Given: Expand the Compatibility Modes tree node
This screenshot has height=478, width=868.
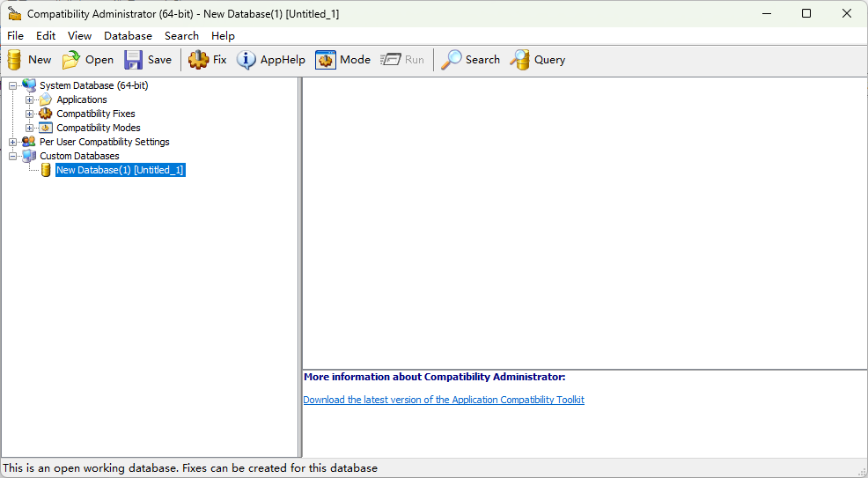Looking at the screenshot, I should point(29,128).
